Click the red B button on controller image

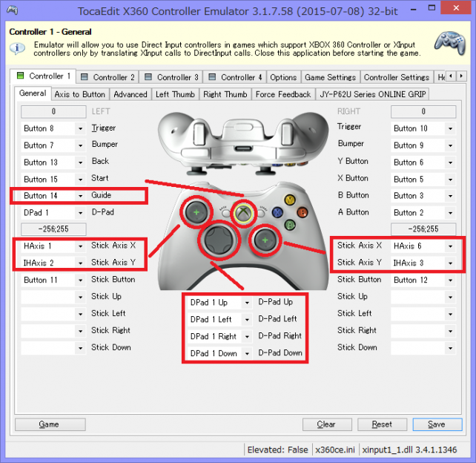(x=303, y=212)
